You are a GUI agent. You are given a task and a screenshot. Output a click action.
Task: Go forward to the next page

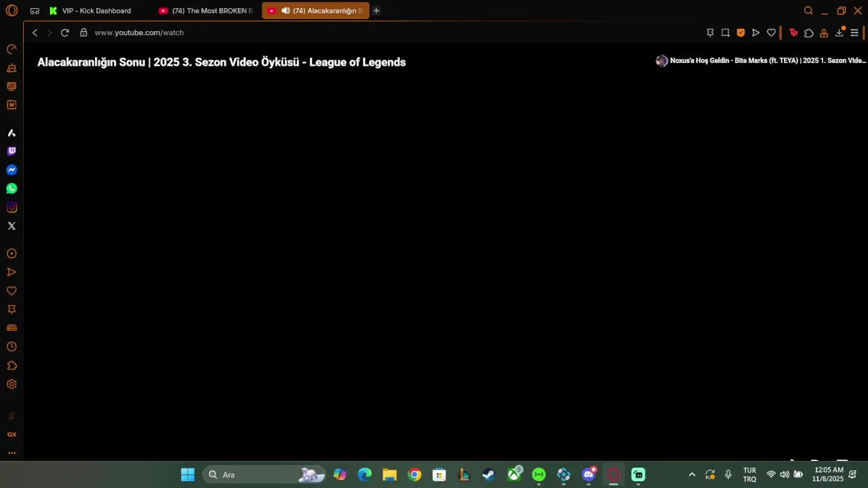[x=50, y=33]
